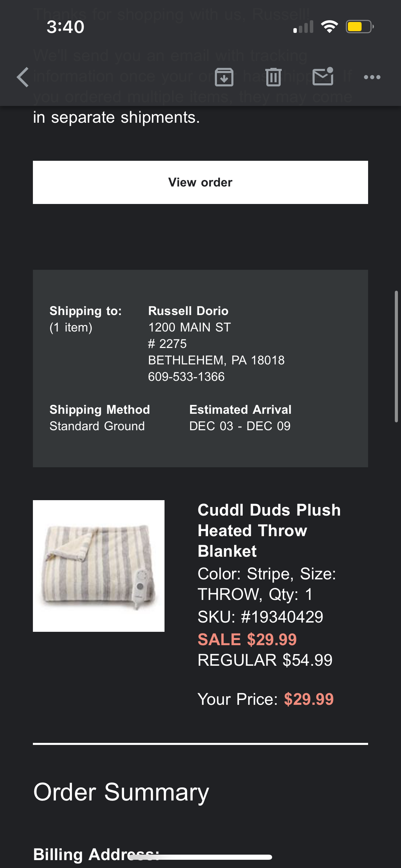
Task: Archive this order confirmation email
Action: 224,77
